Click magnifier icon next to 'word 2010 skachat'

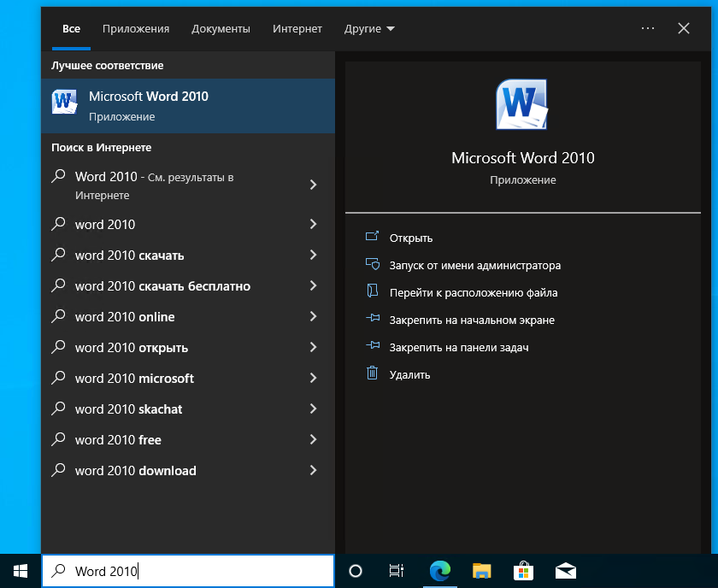58,408
